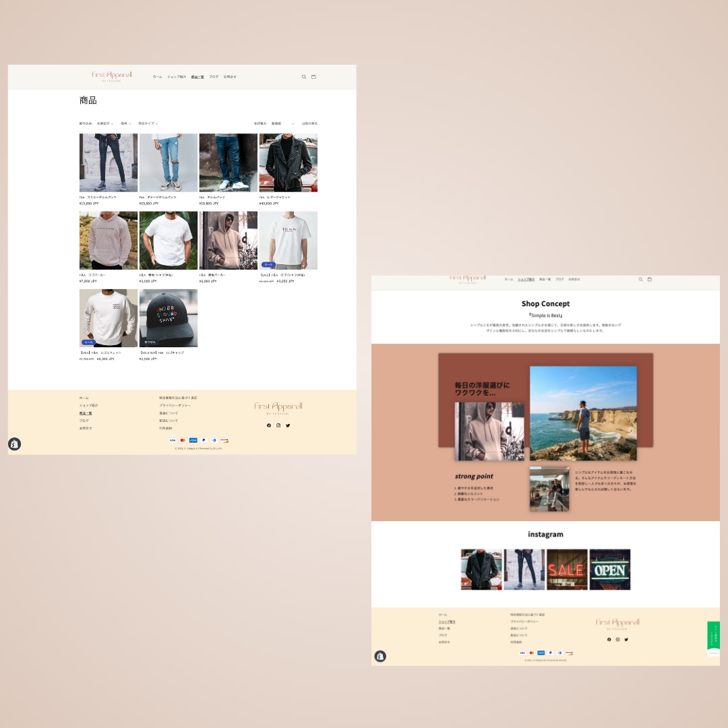This screenshot has height=728, width=728.
Task: Click coastal cliff photo on Shop Concept page
Action: click(583, 413)
